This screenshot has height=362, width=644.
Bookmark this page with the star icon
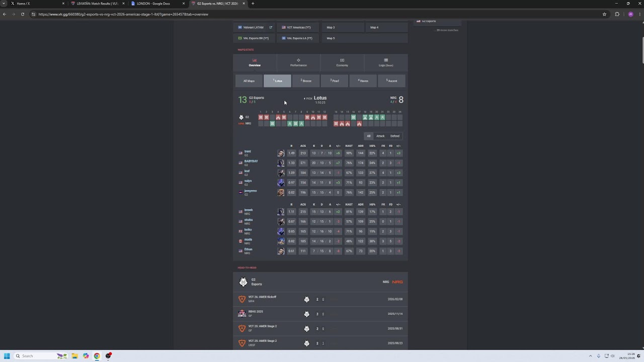(604, 14)
